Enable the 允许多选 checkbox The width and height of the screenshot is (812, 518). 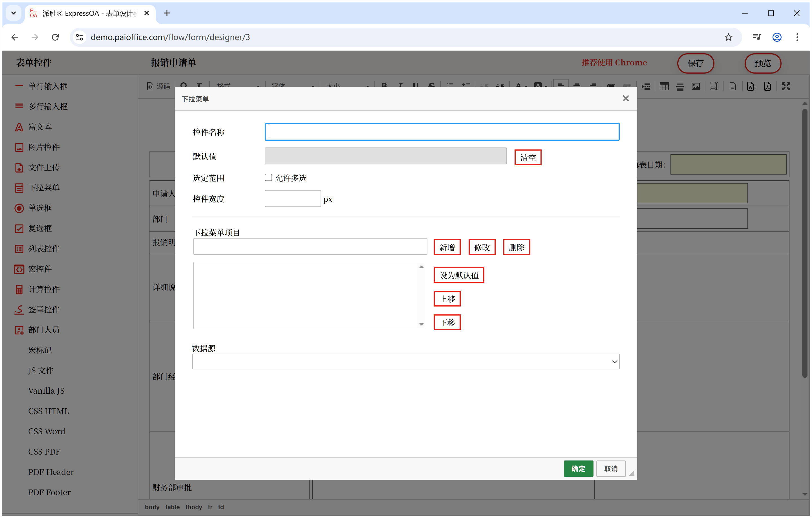(268, 177)
